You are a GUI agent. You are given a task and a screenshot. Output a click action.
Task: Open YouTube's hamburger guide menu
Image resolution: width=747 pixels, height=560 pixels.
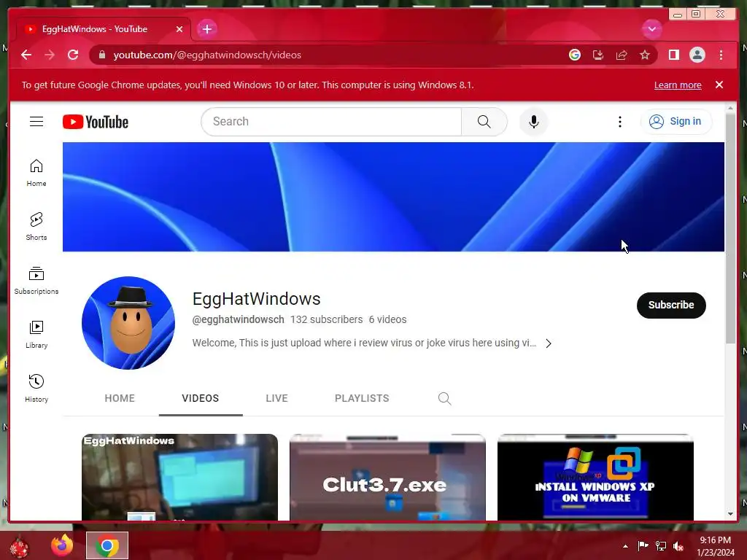36,122
